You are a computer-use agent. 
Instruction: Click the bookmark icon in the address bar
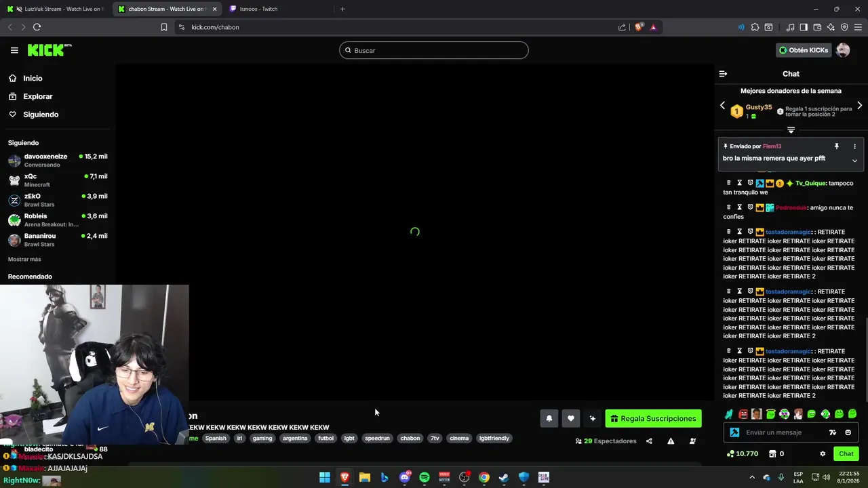[x=164, y=27]
